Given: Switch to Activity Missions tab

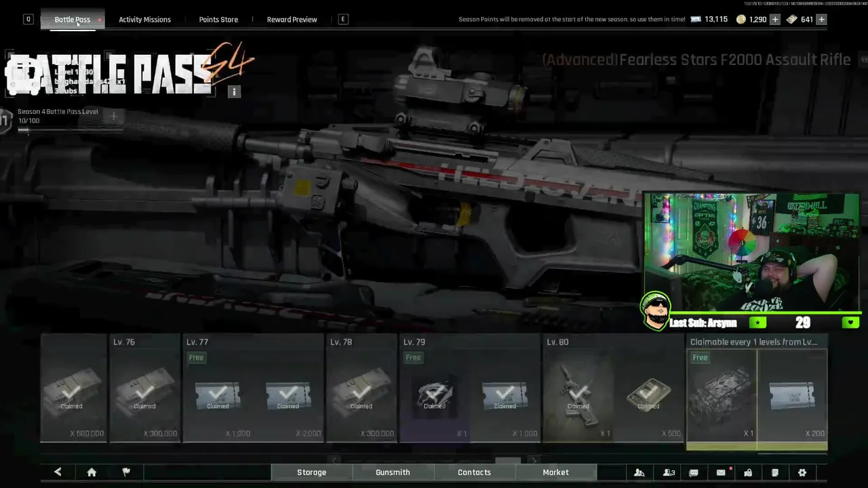Looking at the screenshot, I should pyautogui.click(x=145, y=20).
